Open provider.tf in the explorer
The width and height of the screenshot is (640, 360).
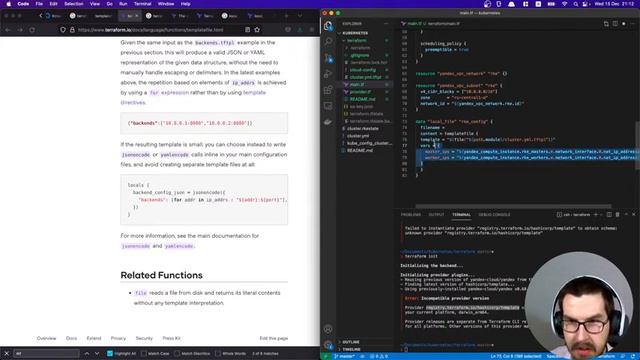point(360,92)
